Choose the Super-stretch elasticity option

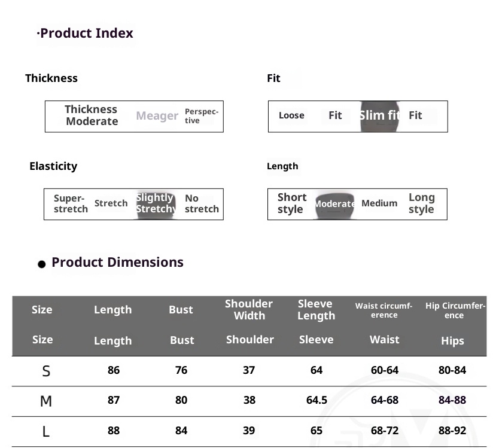tap(71, 204)
